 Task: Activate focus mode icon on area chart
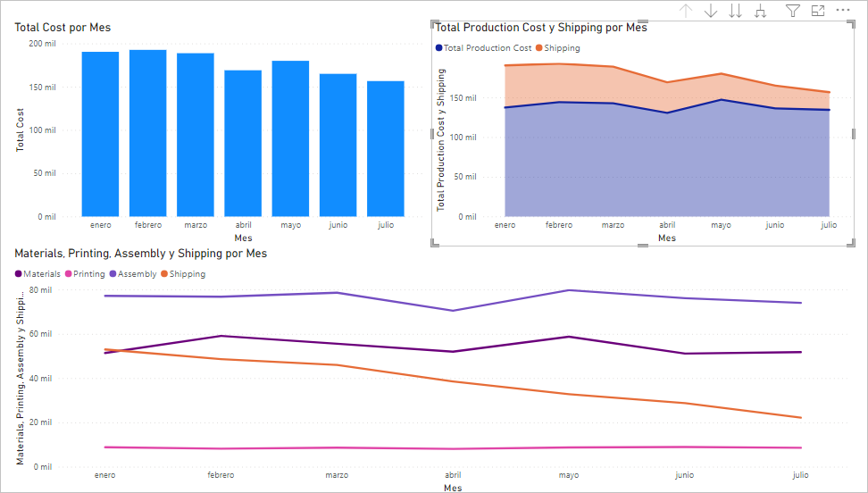pyautogui.click(x=818, y=11)
